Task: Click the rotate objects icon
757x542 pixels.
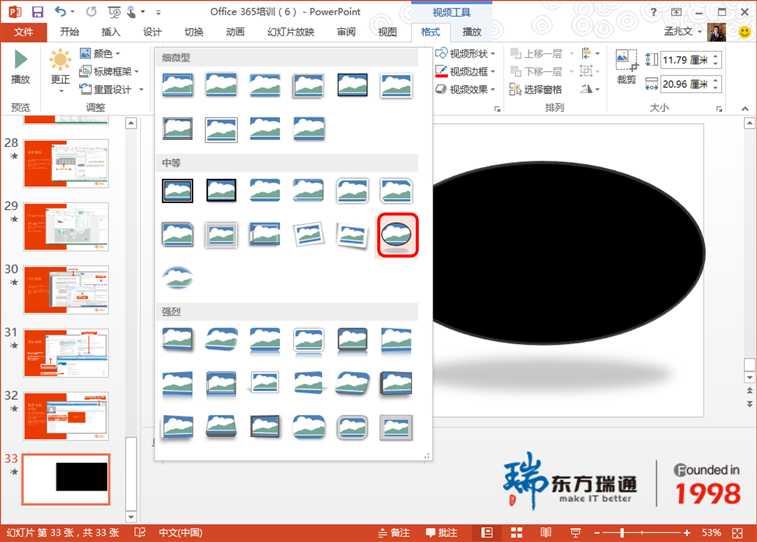Action: pyautogui.click(x=589, y=89)
